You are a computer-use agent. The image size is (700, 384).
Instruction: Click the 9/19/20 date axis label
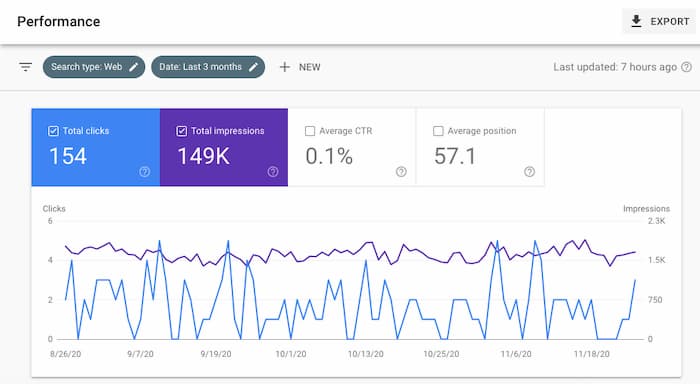(216, 354)
